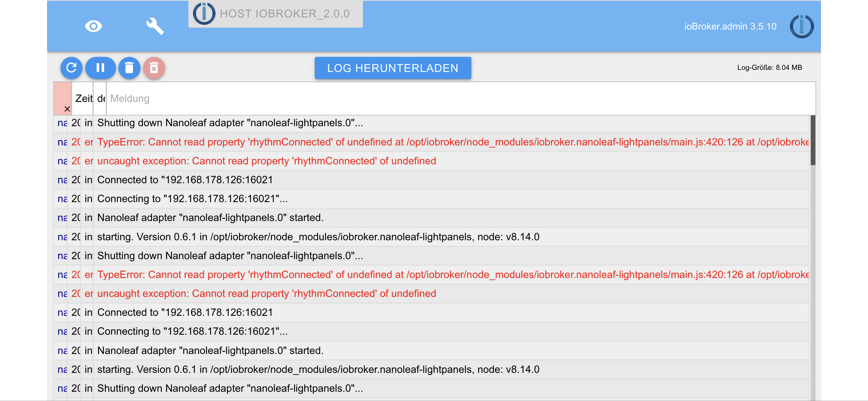Delete log file with red trash icon
868x401 pixels.
point(154,68)
